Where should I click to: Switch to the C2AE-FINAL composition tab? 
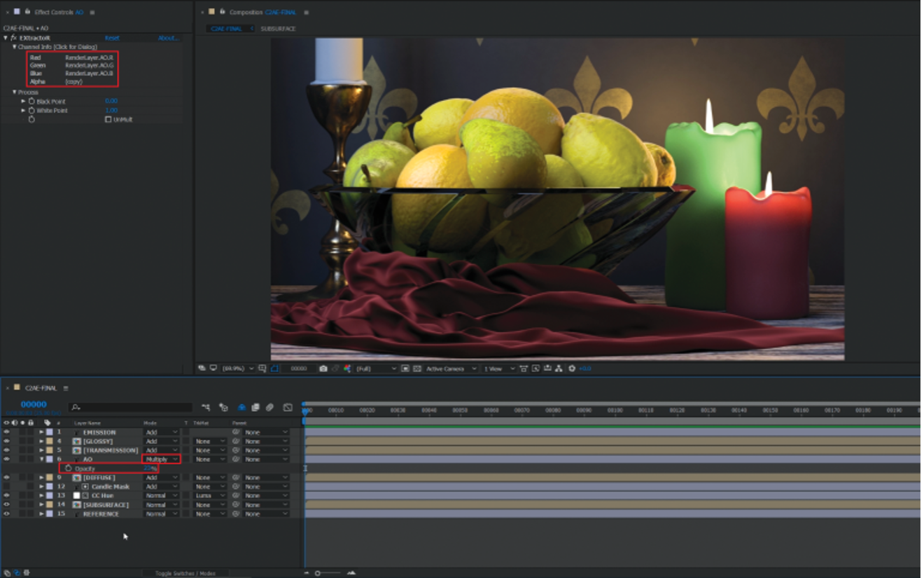pyautogui.click(x=227, y=29)
